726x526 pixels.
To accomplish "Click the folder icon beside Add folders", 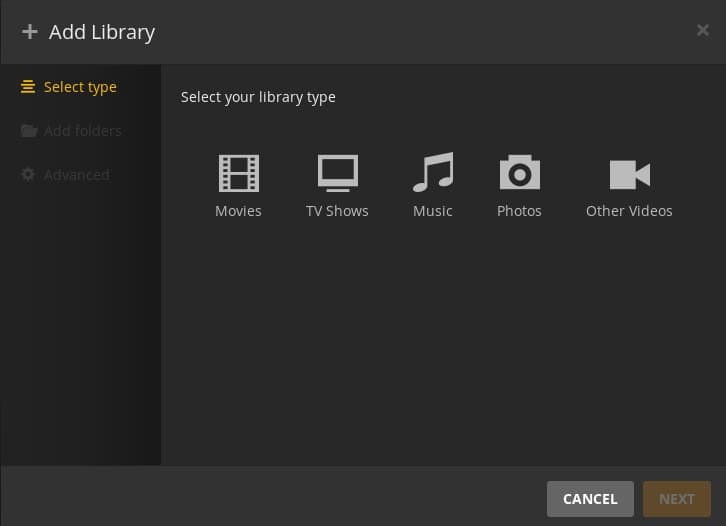I will 29,131.
